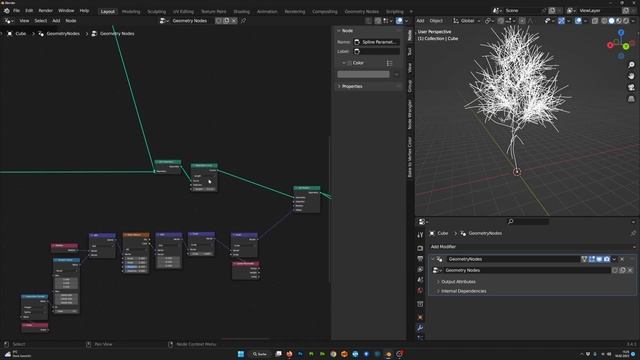The height and width of the screenshot is (360, 640).
Task: Switch to the Geometry Nodes workspace tab
Action: [362, 11]
